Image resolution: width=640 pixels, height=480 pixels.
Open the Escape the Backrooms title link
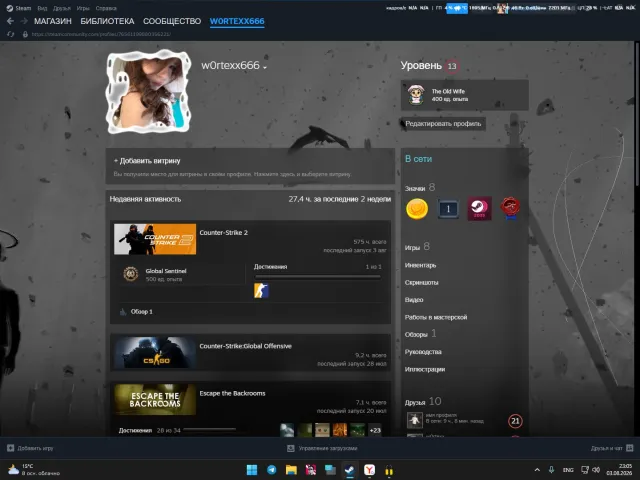click(233, 393)
